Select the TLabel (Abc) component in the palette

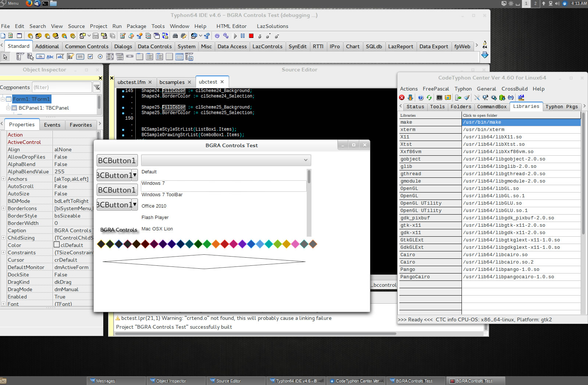coord(50,56)
